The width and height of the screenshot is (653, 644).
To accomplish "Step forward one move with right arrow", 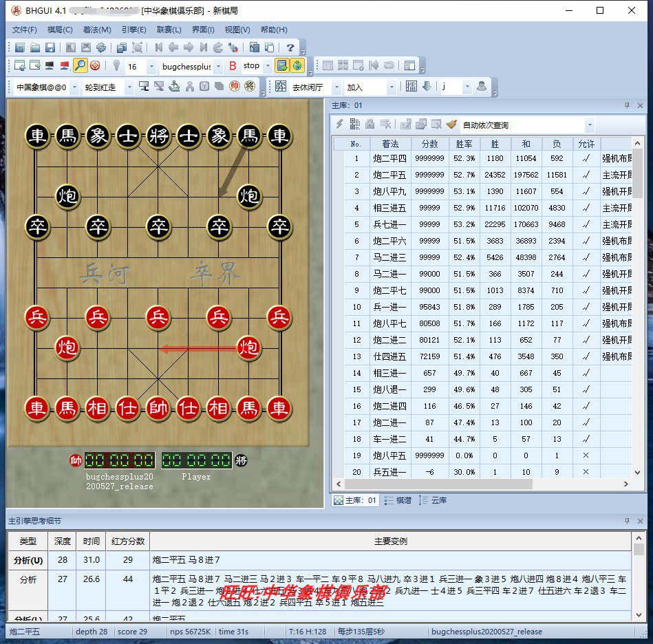I will (189, 47).
